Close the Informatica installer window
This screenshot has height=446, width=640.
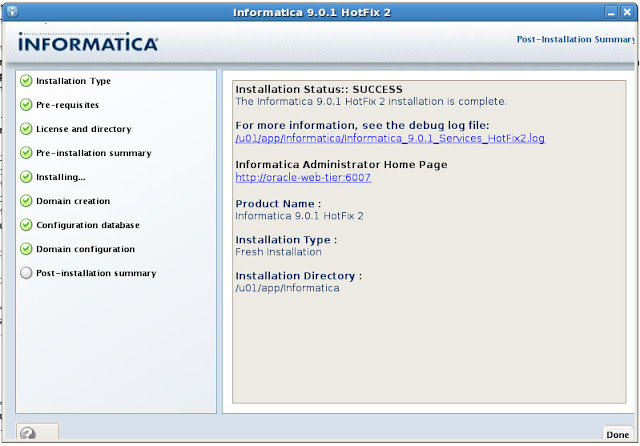coord(627,12)
